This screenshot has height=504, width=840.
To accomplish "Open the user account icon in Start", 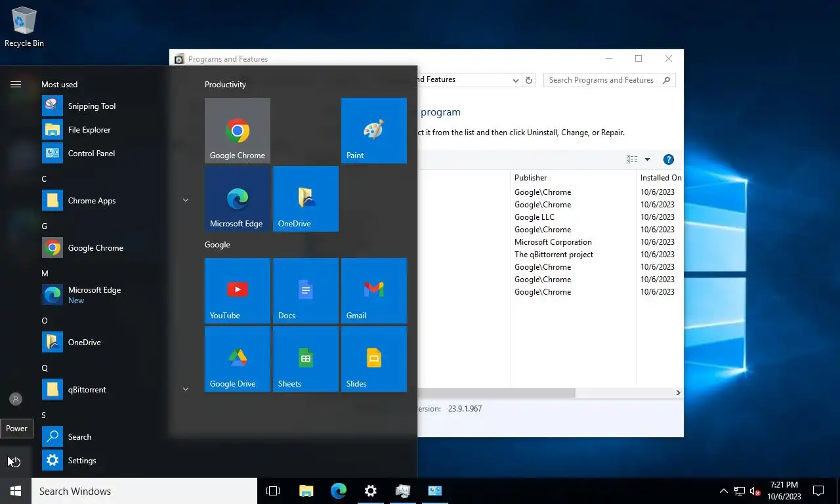I will point(16,399).
